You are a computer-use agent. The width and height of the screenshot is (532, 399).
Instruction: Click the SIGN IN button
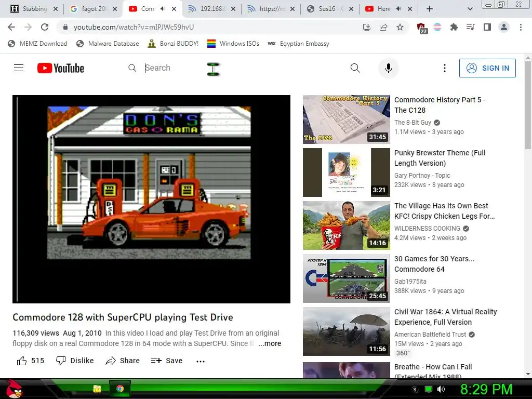coord(487,68)
